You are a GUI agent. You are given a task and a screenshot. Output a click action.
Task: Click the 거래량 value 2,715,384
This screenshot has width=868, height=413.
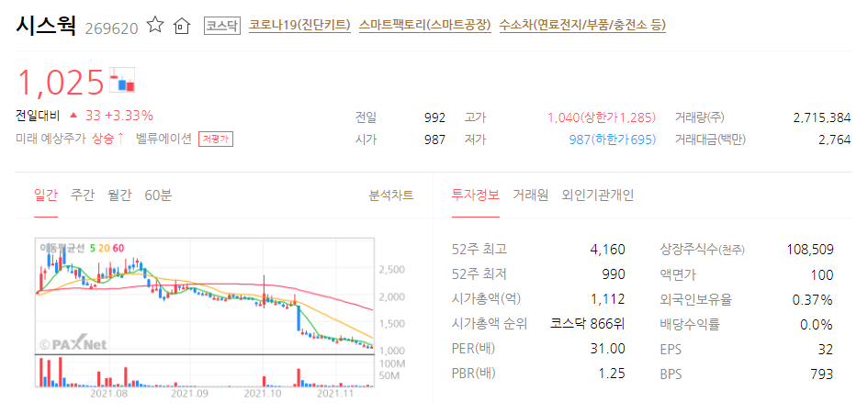(821, 117)
